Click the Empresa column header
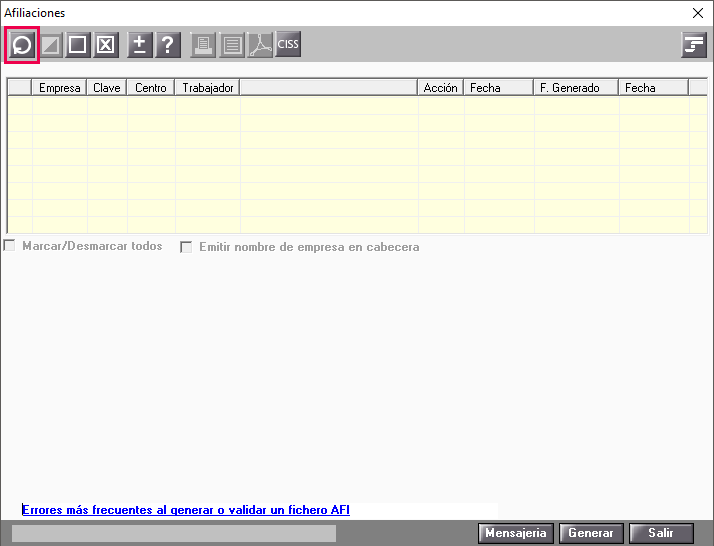This screenshot has height=546, width=714. tap(59, 87)
